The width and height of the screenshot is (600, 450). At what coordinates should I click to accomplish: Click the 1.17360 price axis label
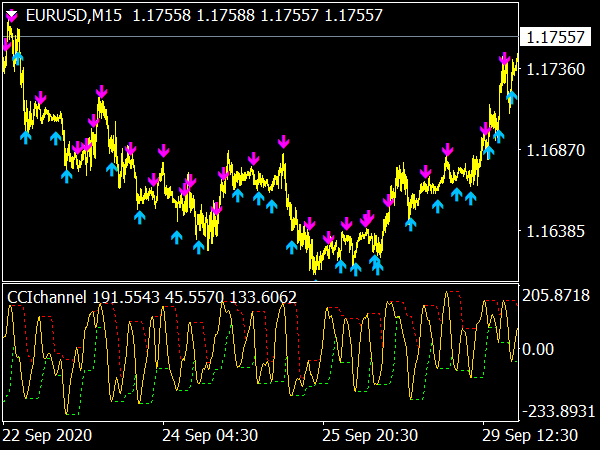556,69
